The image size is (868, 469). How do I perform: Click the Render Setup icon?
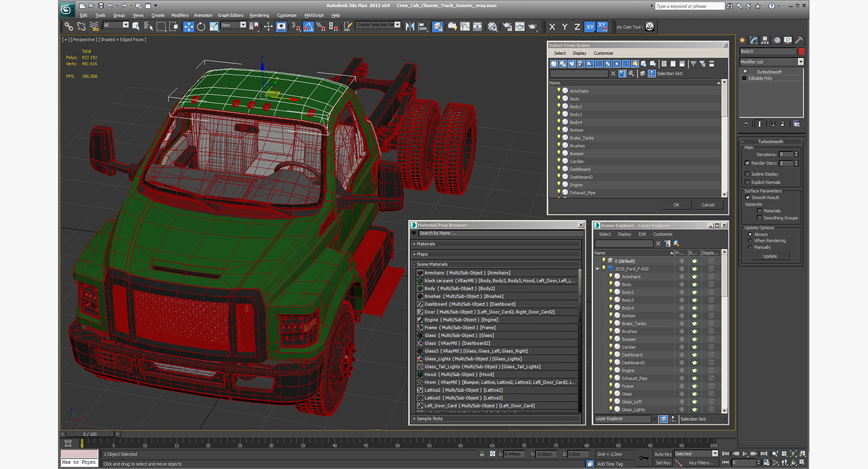[x=507, y=26]
